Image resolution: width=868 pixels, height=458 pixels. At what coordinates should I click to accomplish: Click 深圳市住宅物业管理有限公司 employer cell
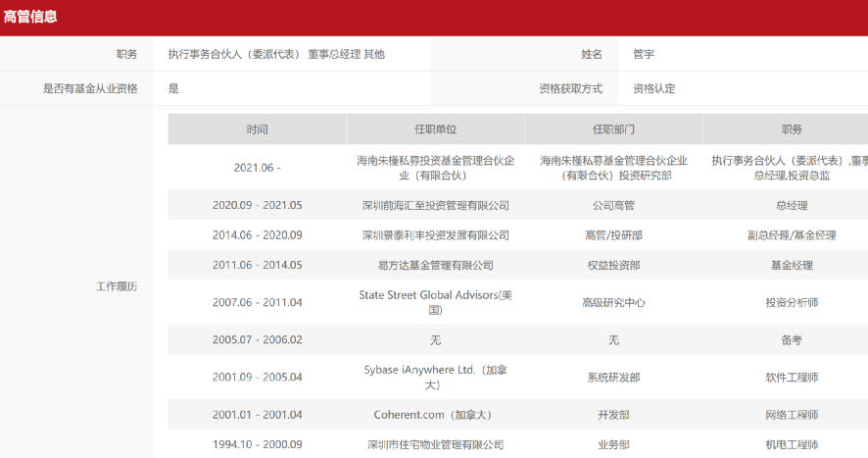(x=435, y=444)
